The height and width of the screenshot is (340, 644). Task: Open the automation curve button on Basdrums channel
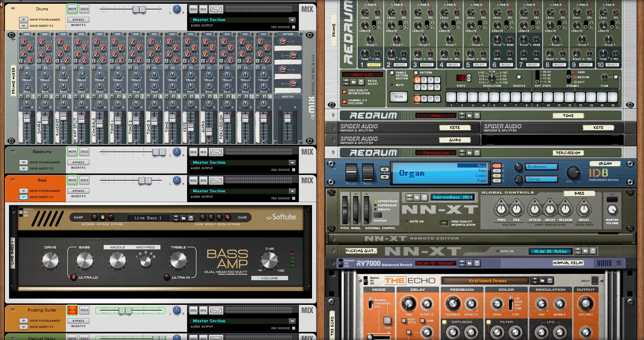216,152
